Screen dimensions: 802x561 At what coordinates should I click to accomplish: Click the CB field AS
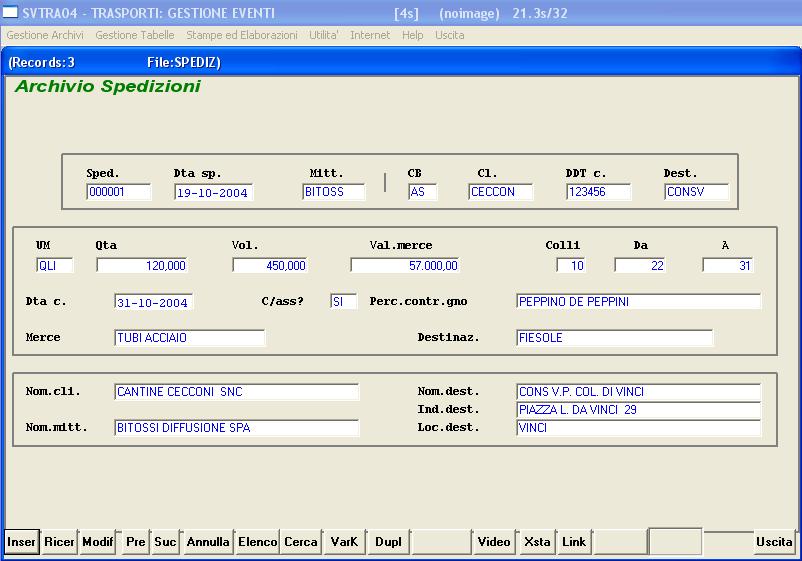(422, 192)
